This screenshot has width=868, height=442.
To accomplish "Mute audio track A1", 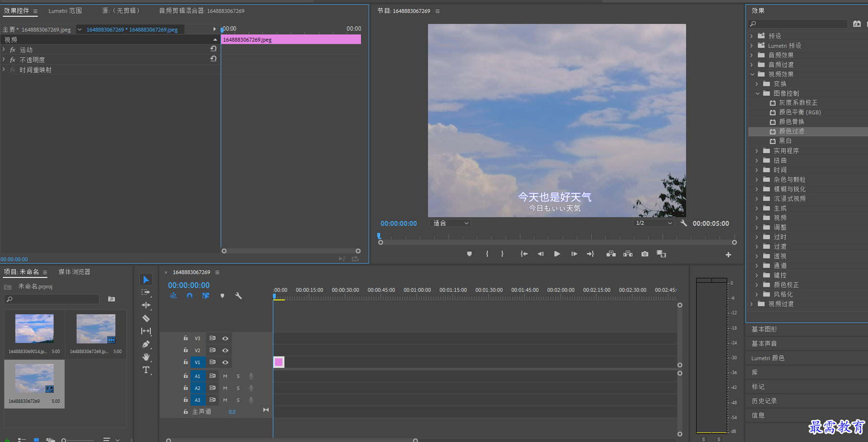I will click(x=225, y=376).
